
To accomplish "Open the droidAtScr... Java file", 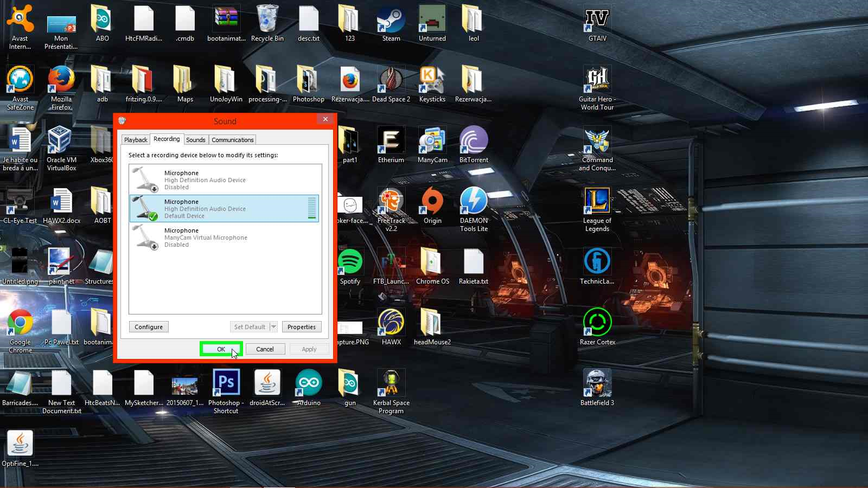I will 267,387.
